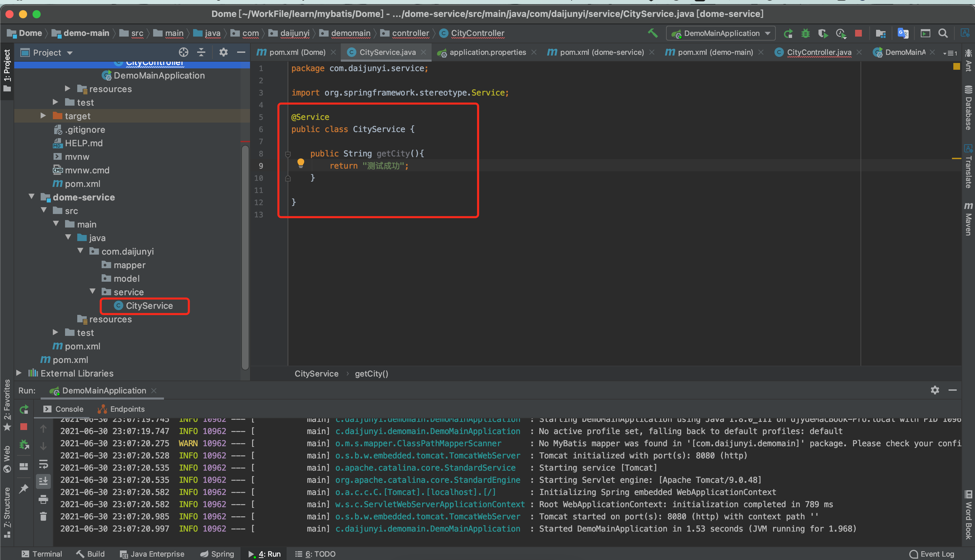
Task: Open Search Everywhere magnifier icon
Action: pos(943,34)
